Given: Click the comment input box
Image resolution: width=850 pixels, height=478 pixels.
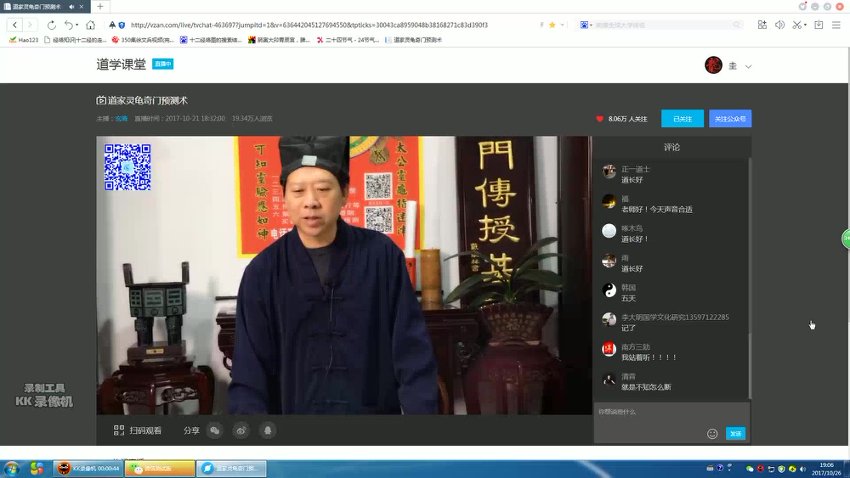Looking at the screenshot, I should pyautogui.click(x=672, y=415).
